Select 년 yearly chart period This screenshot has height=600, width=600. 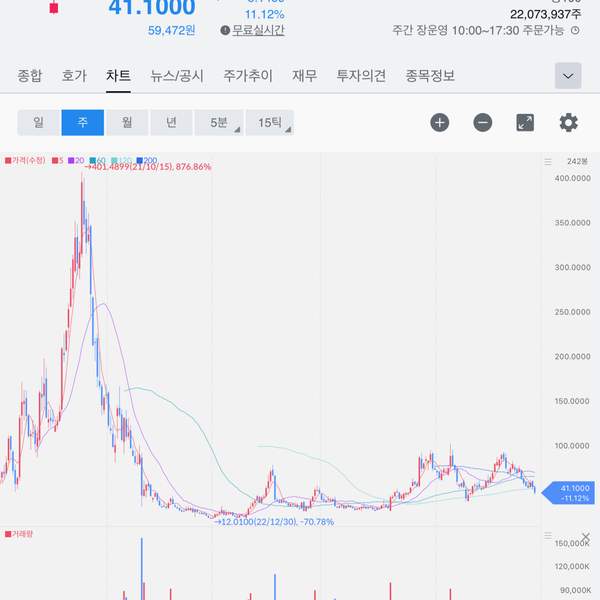171,123
